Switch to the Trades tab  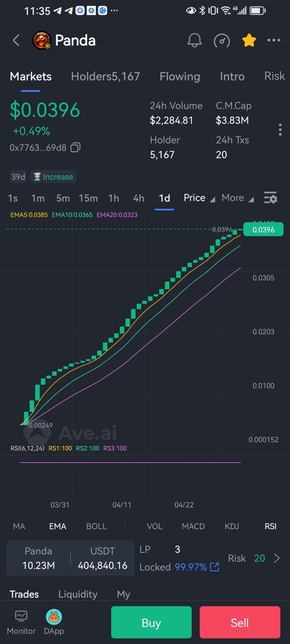[x=24, y=594]
